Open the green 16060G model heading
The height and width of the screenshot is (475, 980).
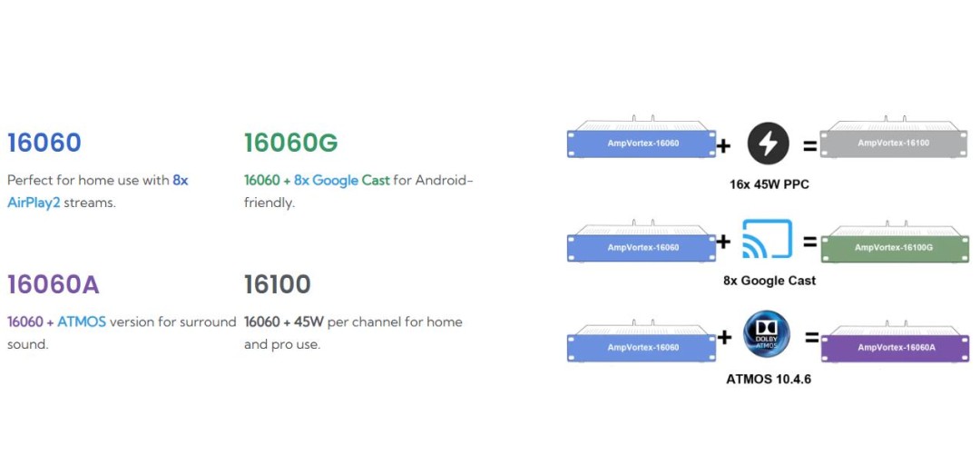point(290,143)
